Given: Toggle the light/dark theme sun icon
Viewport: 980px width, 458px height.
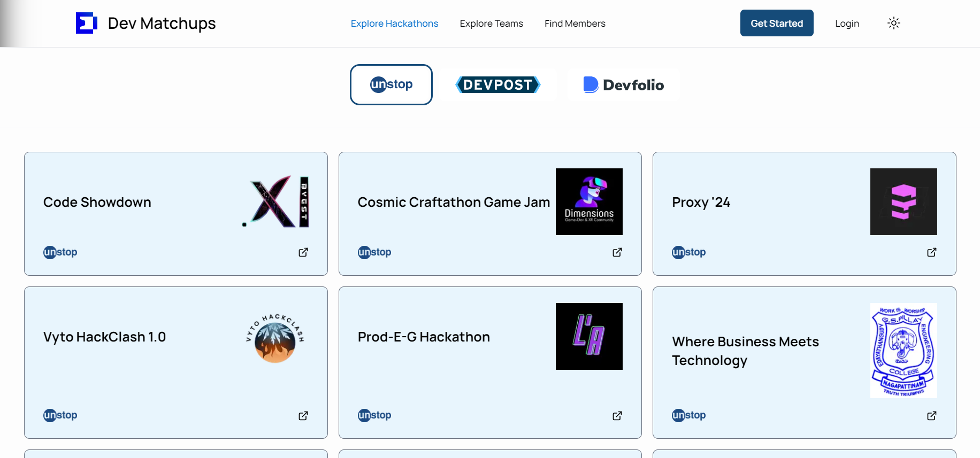Looking at the screenshot, I should pyautogui.click(x=893, y=23).
